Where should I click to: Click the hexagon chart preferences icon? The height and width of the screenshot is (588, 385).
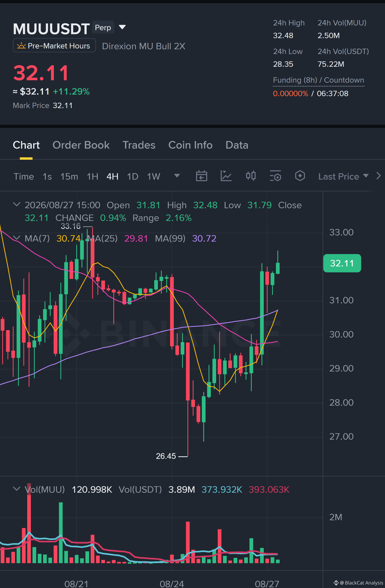click(x=300, y=176)
